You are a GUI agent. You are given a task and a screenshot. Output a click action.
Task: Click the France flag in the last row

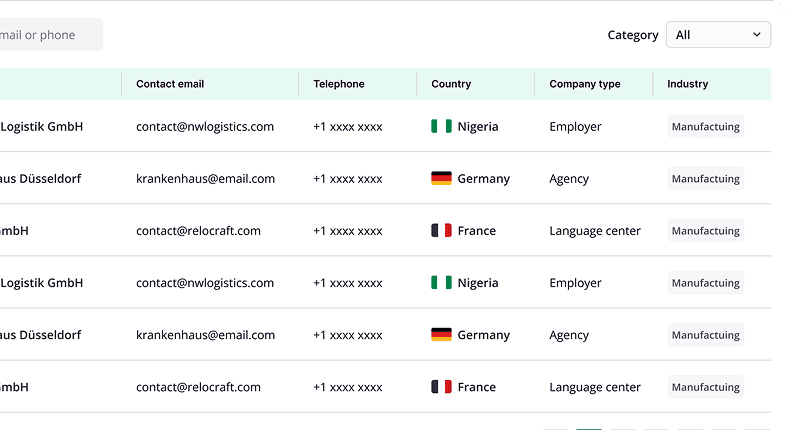pyautogui.click(x=441, y=387)
